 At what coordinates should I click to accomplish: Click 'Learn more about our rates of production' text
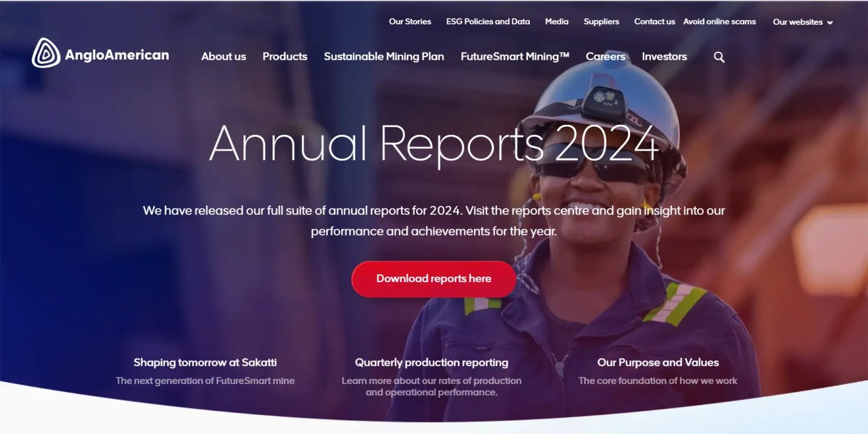pyautogui.click(x=432, y=380)
